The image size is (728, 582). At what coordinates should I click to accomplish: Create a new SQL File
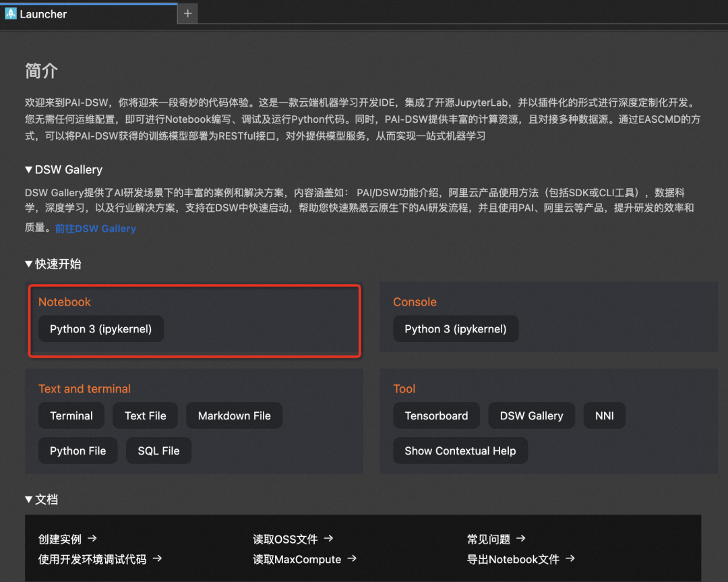[x=159, y=450]
